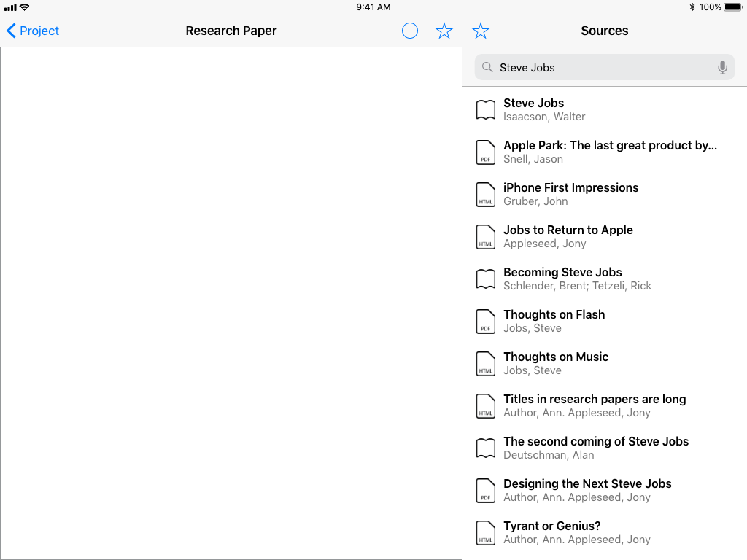Click the Sources panel heading
The image size is (747, 560).
[x=604, y=31]
